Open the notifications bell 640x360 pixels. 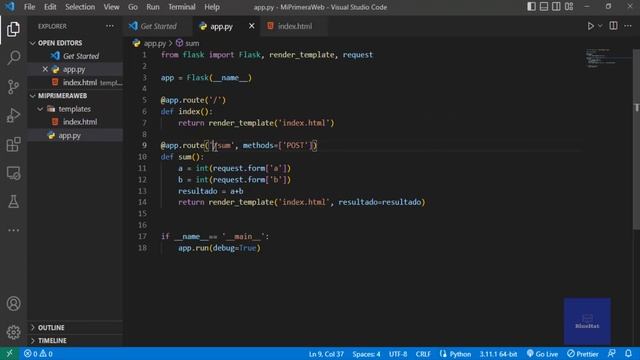tap(628, 353)
